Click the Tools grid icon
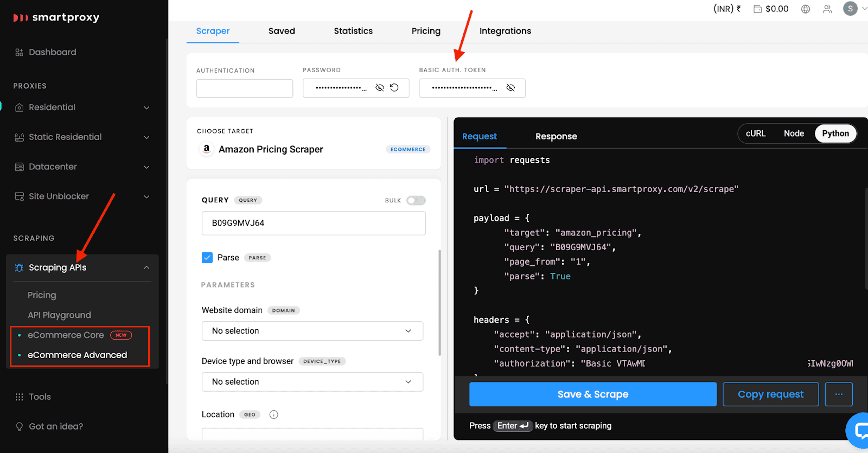868x453 pixels. [x=19, y=397]
